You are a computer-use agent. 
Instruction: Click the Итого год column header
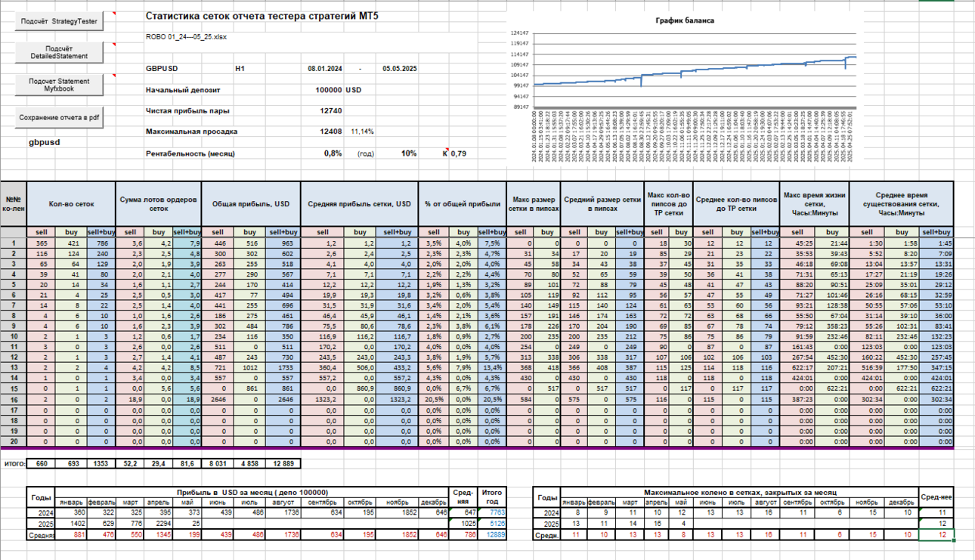494,497
